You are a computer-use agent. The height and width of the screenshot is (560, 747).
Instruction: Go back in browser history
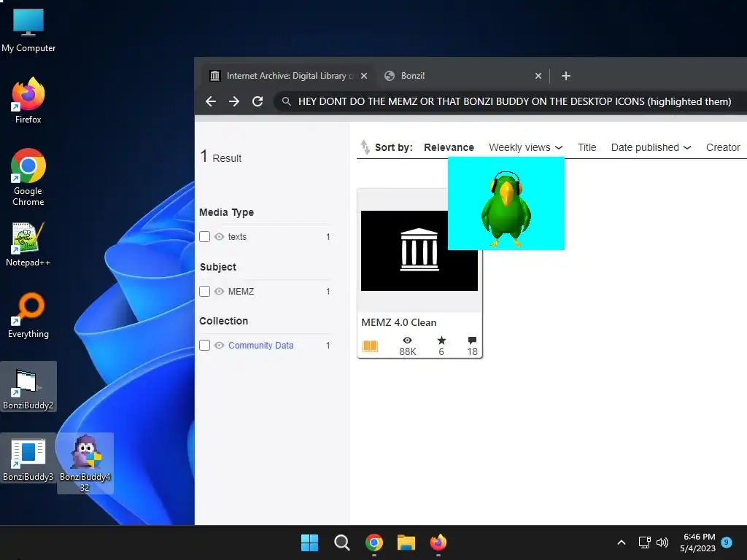[211, 101]
